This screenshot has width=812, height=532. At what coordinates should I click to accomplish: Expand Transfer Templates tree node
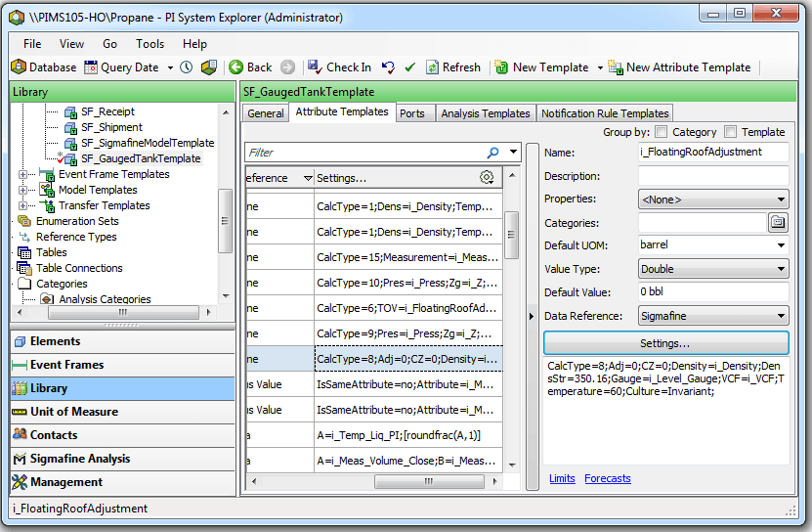coord(22,205)
